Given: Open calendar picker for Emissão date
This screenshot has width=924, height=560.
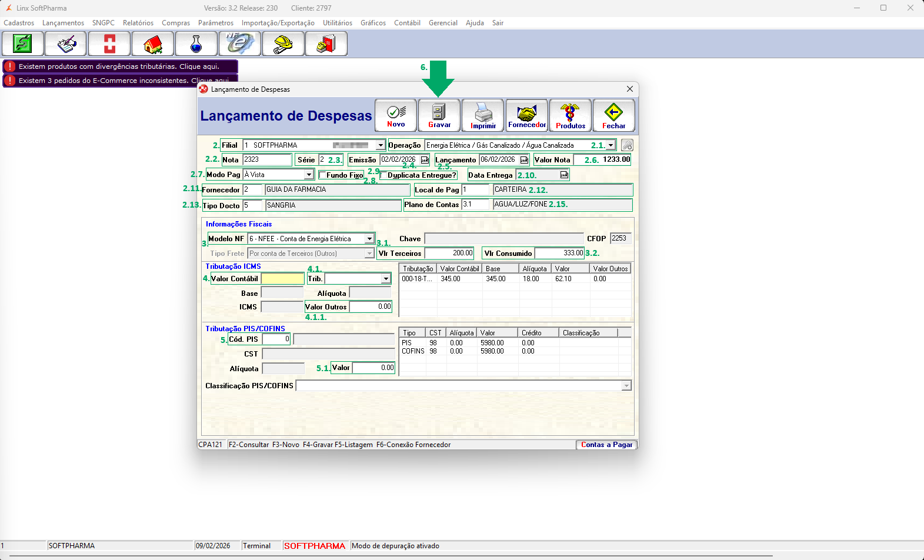Looking at the screenshot, I should point(425,160).
